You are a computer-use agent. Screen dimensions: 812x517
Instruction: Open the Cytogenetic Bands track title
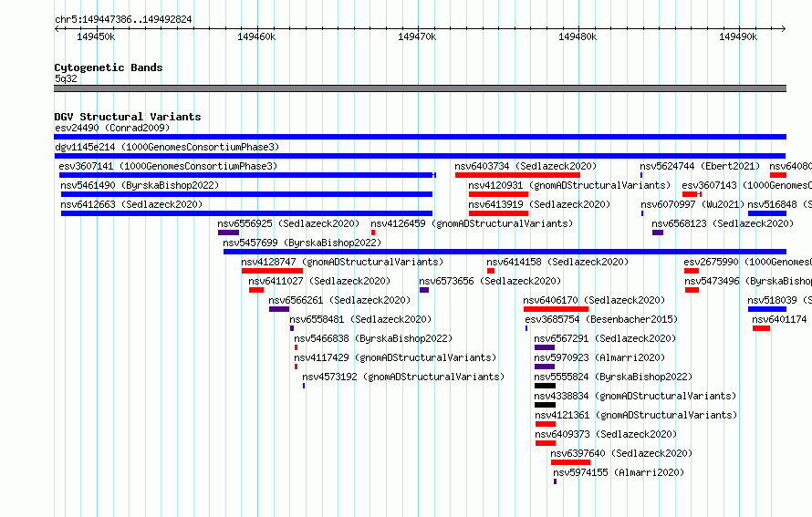click(109, 67)
